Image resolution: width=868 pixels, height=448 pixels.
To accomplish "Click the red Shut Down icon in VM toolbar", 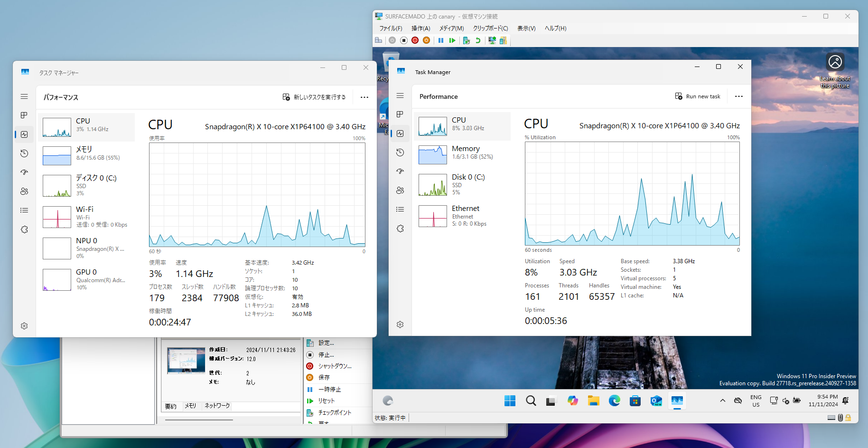I will pos(415,40).
